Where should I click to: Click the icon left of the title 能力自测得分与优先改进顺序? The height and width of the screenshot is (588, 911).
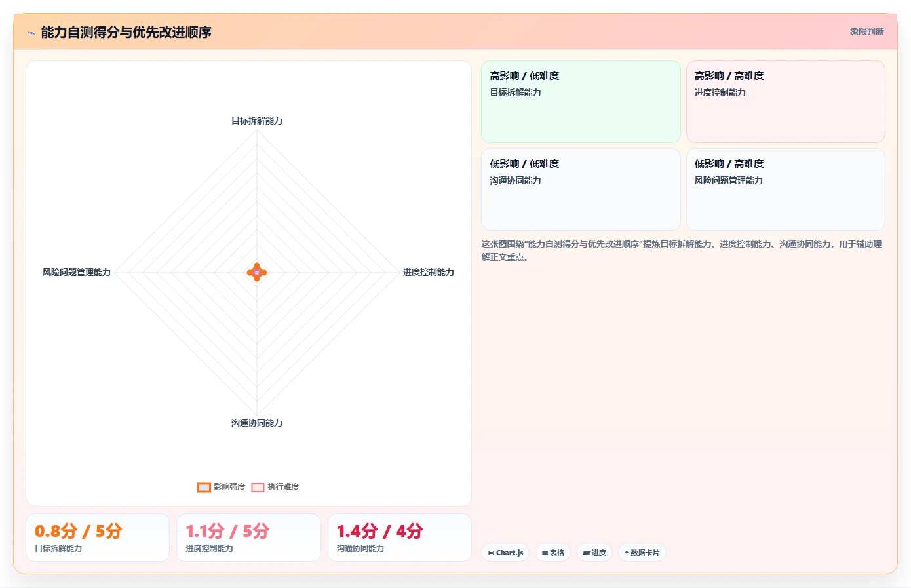(x=31, y=33)
